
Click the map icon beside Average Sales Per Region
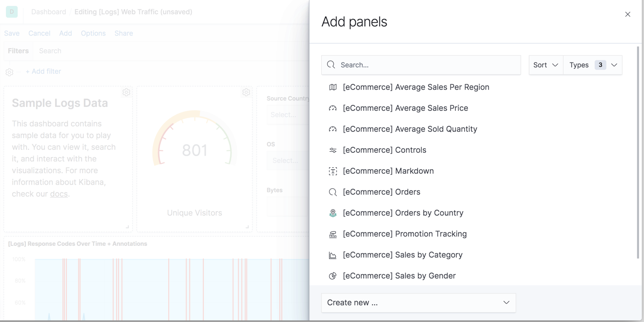pos(332,87)
